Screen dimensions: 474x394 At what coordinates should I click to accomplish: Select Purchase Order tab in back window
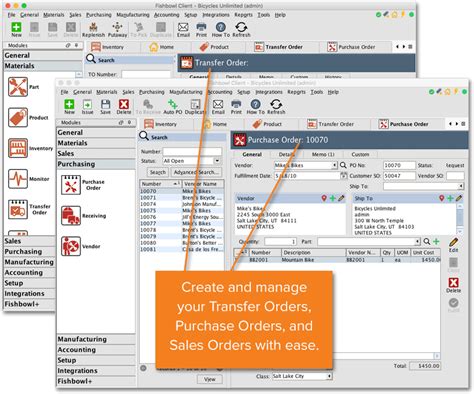click(x=351, y=47)
